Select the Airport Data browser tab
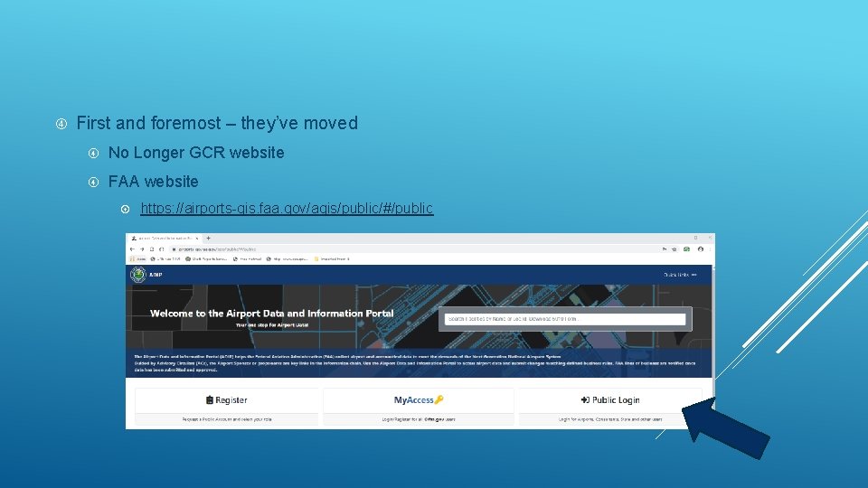 point(165,238)
